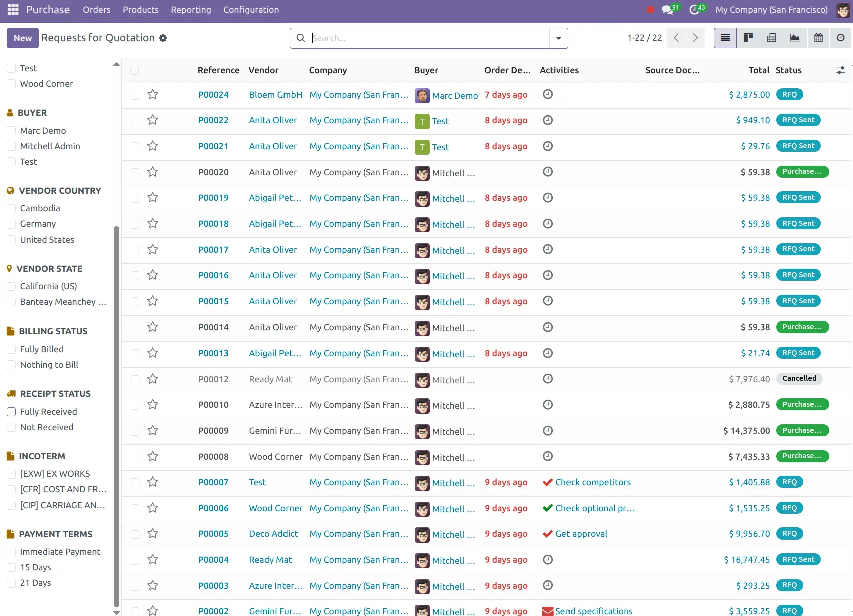The image size is (853, 616).
Task: Open the Reporting menu
Action: 191,10
